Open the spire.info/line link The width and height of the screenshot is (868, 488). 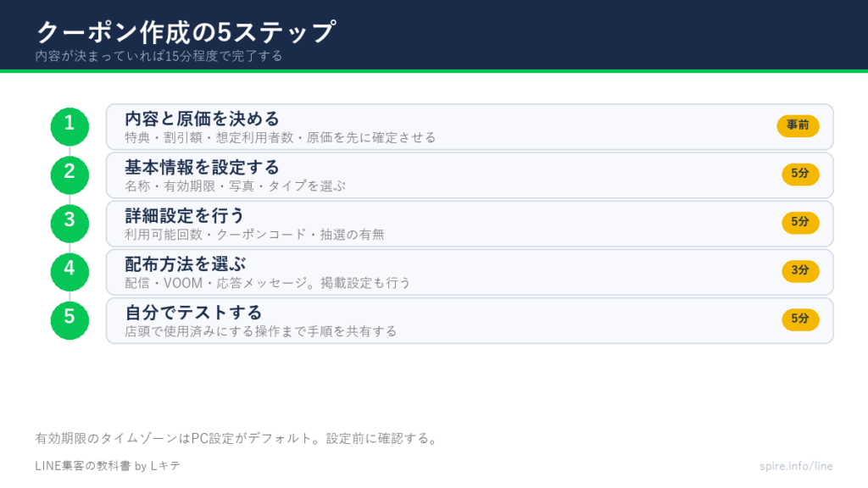(x=796, y=466)
